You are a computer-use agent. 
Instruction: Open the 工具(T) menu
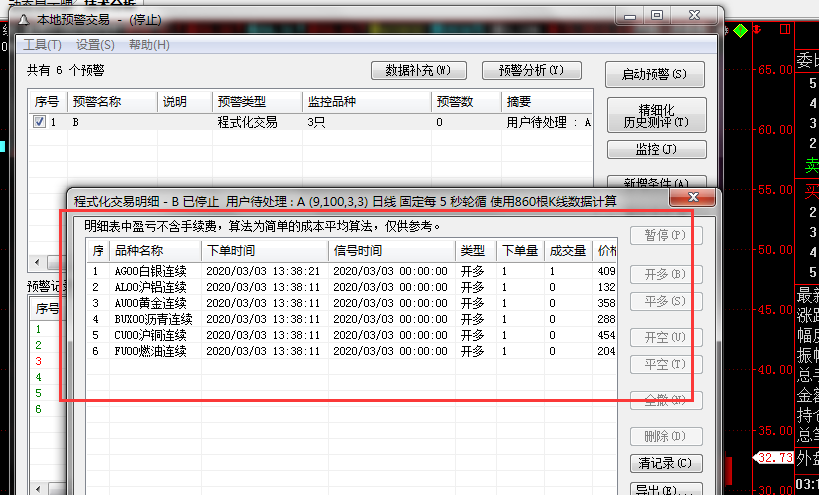tap(42, 45)
